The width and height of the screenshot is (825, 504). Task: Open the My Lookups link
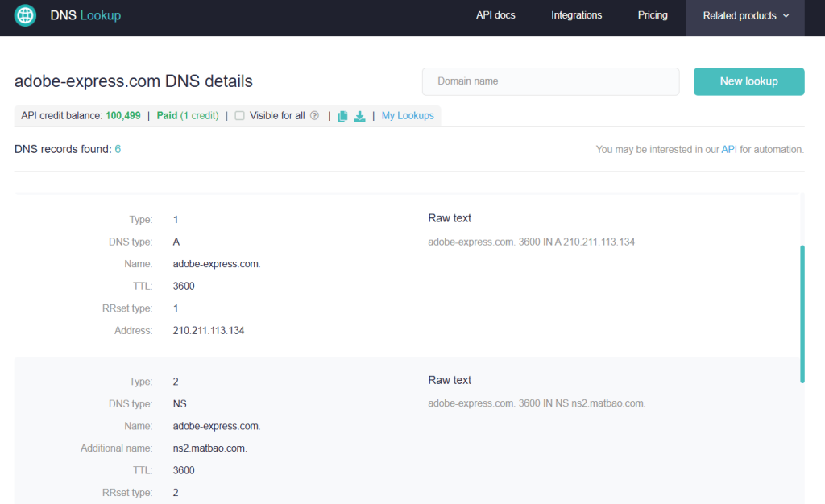[408, 116]
